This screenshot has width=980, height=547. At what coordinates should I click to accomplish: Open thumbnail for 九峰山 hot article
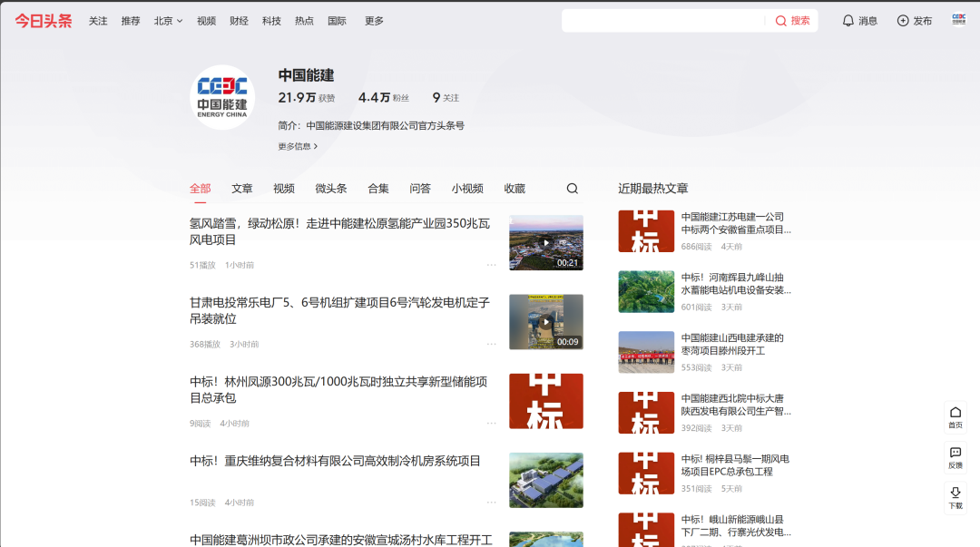click(x=646, y=291)
